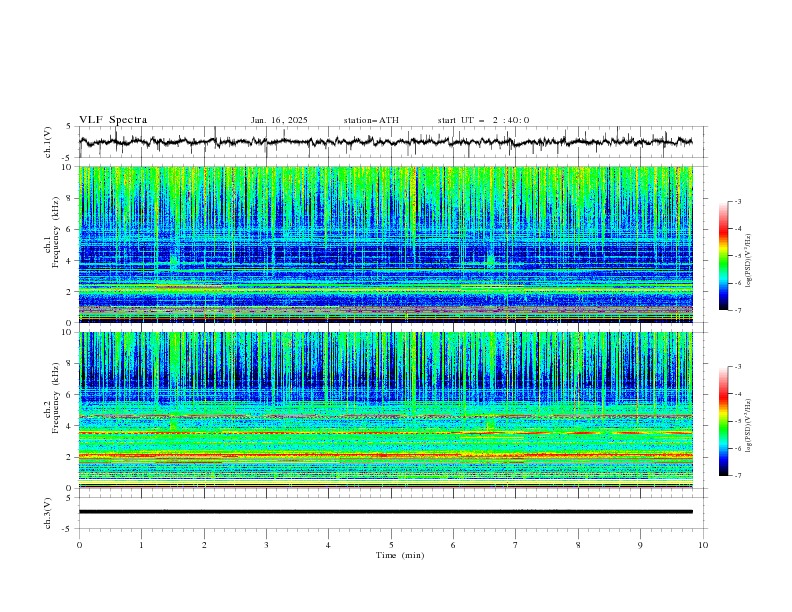Click the ch.1 voltage waveform trace

click(x=385, y=142)
